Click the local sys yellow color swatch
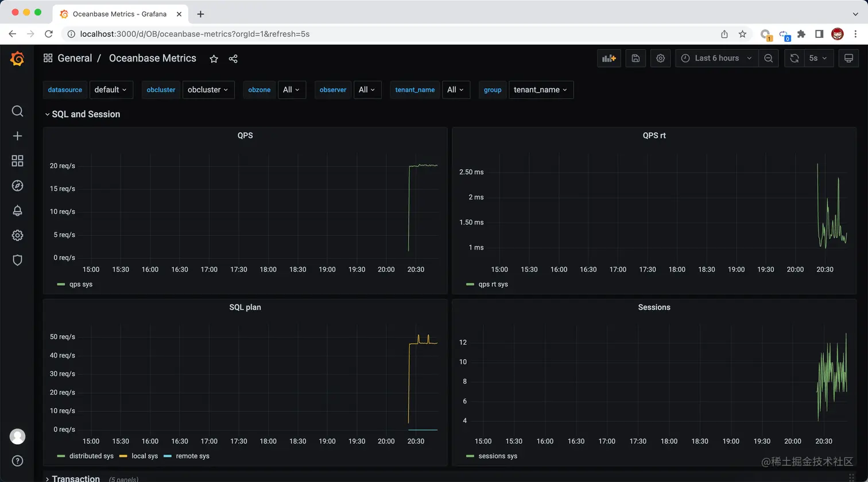868x482 pixels. (123, 456)
